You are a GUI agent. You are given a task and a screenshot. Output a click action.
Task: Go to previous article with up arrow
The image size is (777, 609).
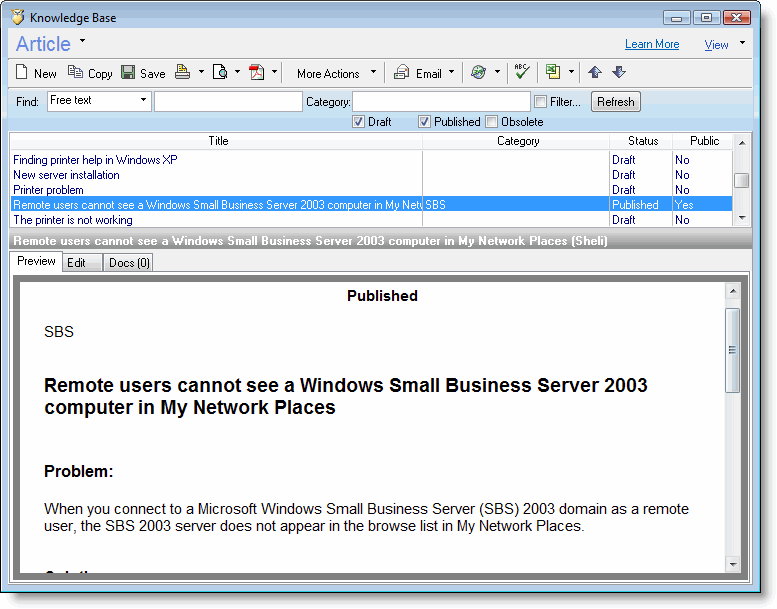click(x=595, y=73)
